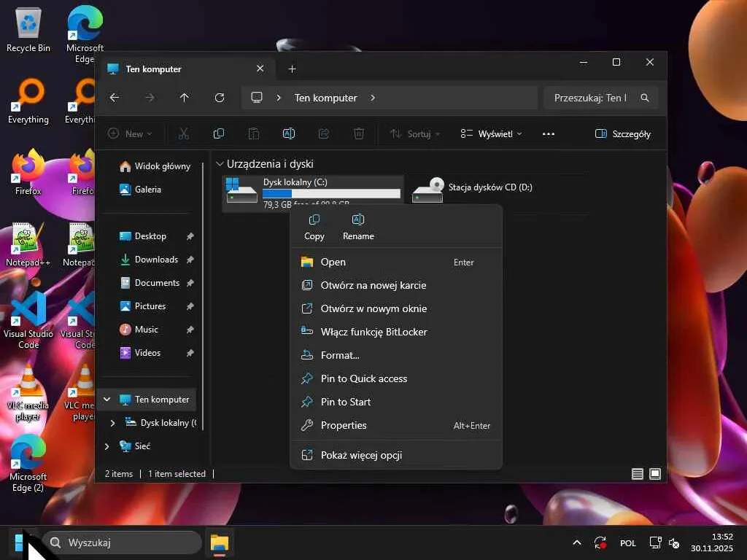Expand the Sieć tree node

[x=107, y=446]
